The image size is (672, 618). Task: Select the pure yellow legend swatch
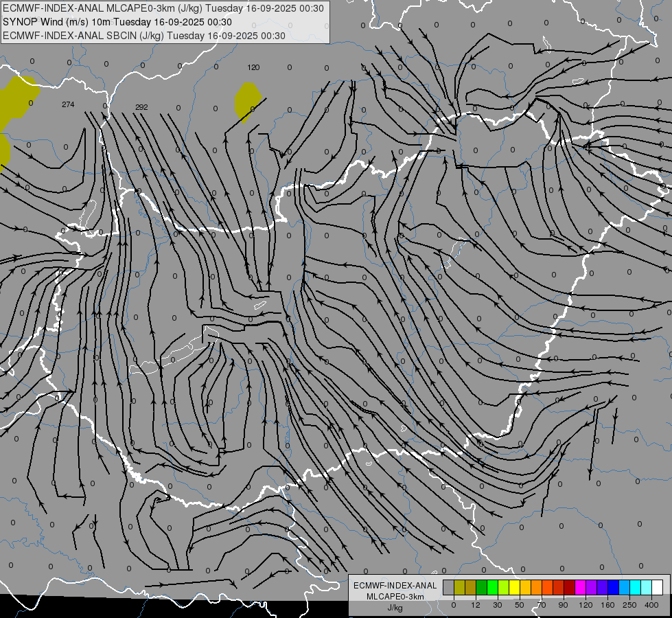(x=515, y=587)
